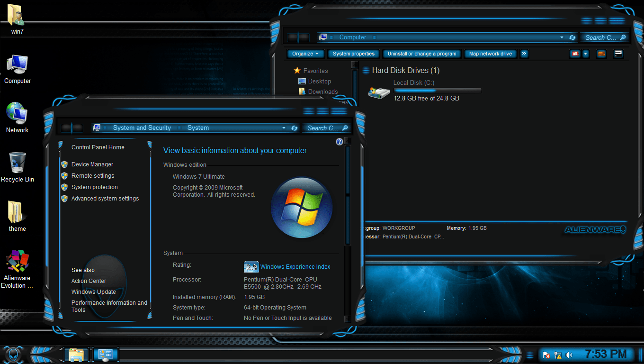Open Action Center link in See also

[x=89, y=281]
